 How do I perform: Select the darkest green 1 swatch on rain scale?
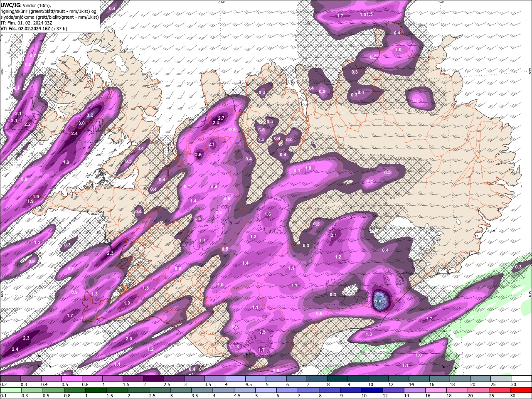tap(96, 390)
